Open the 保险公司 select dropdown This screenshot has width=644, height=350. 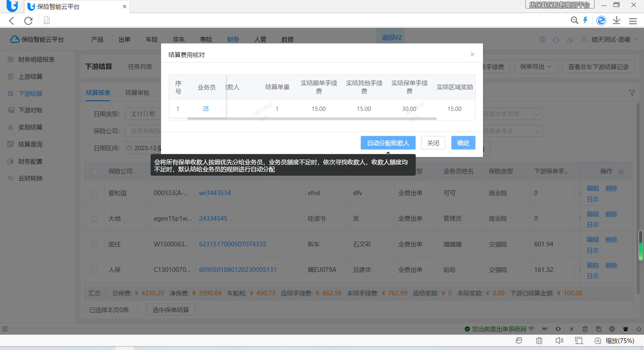click(x=143, y=131)
